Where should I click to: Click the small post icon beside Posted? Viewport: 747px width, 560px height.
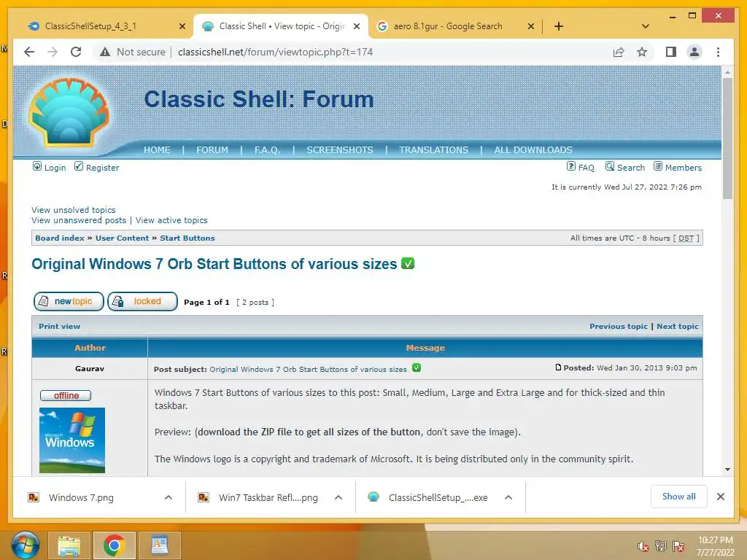[558, 367]
